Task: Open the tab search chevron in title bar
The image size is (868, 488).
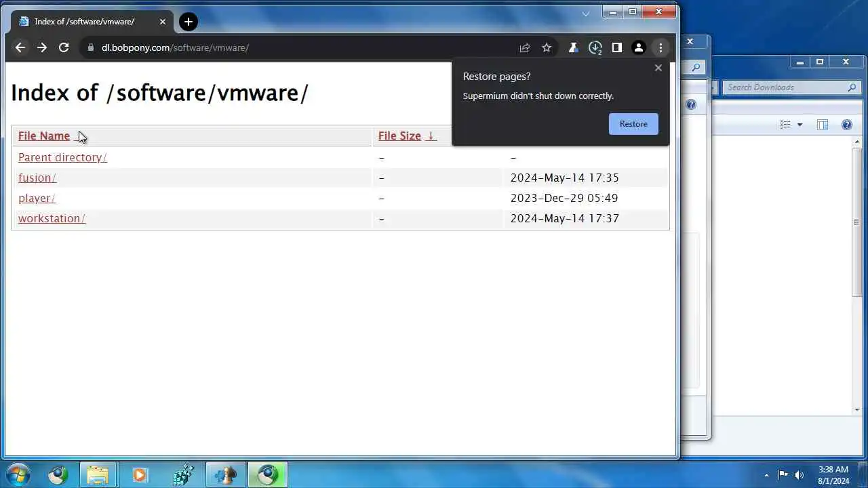Action: [586, 14]
